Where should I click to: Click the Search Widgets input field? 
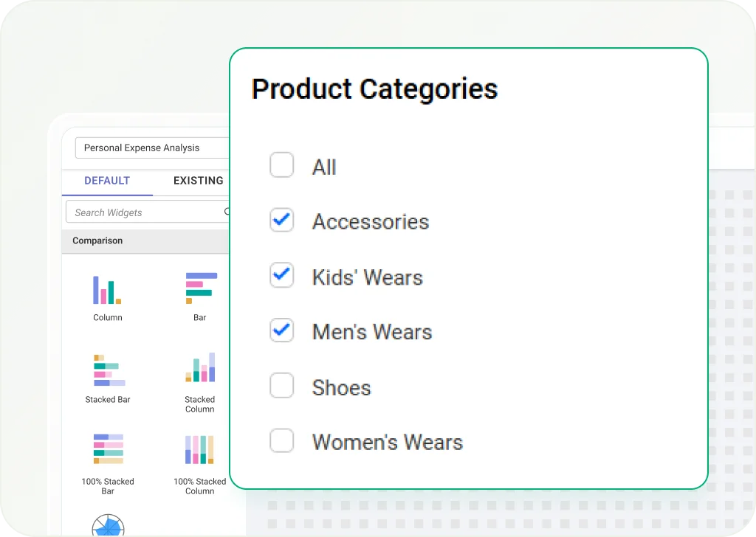[x=144, y=212]
